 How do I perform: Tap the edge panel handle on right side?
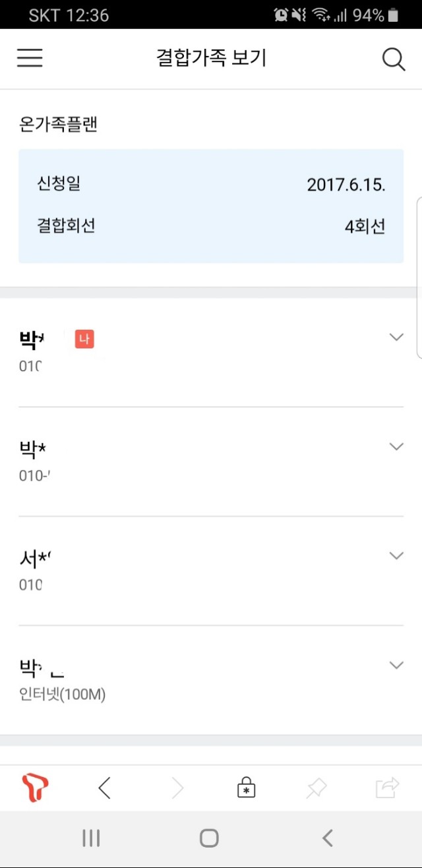coord(419,277)
